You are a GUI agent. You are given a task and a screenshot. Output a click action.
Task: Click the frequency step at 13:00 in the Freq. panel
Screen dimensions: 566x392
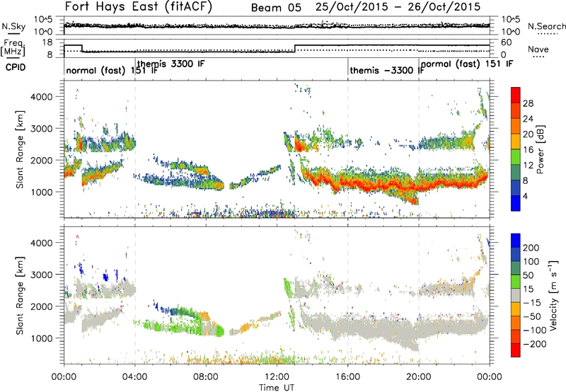pyautogui.click(x=295, y=48)
